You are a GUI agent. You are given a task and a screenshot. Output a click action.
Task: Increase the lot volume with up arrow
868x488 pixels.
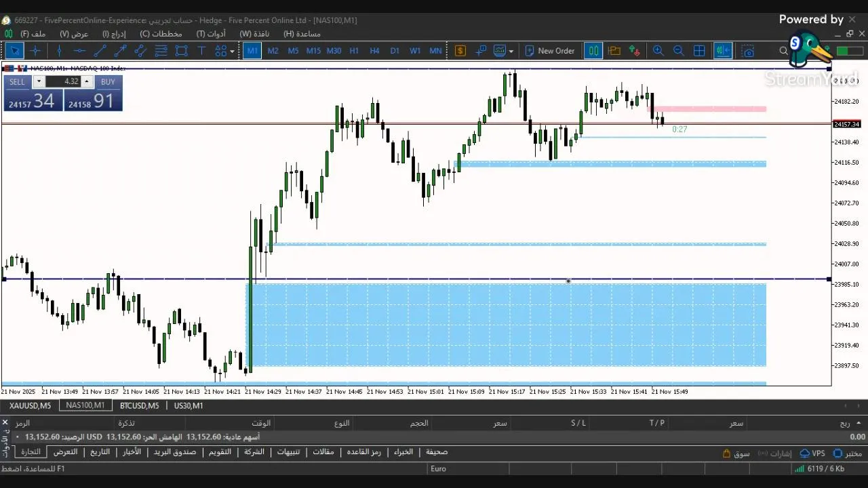point(87,81)
